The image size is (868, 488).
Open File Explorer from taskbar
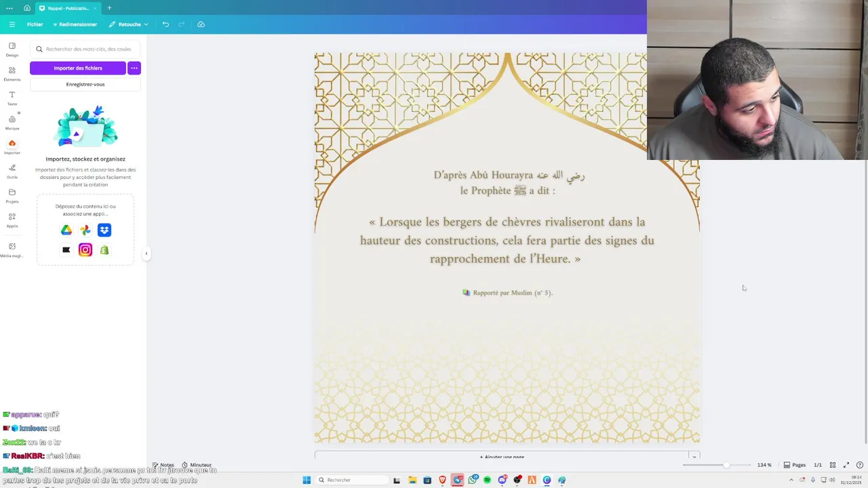click(x=412, y=480)
